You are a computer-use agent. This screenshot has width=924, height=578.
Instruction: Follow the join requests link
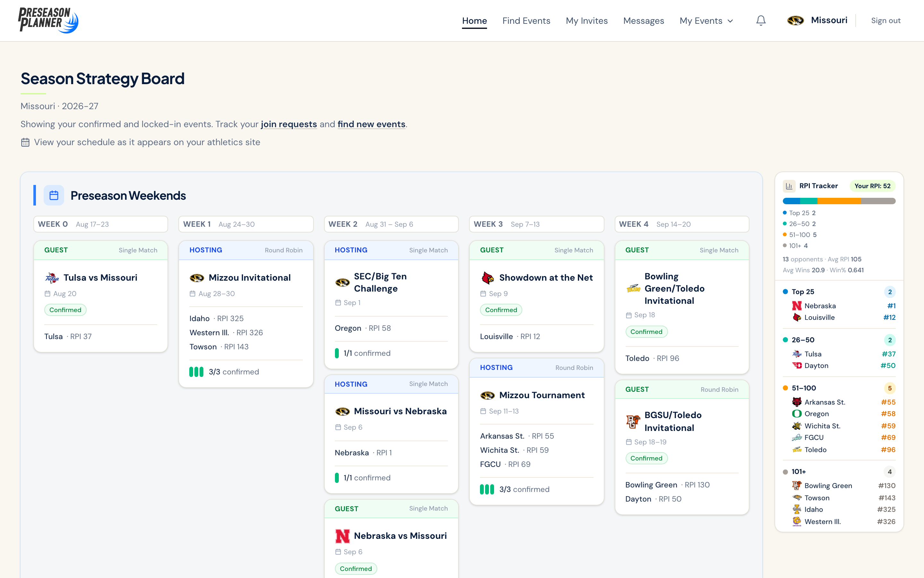289,124
